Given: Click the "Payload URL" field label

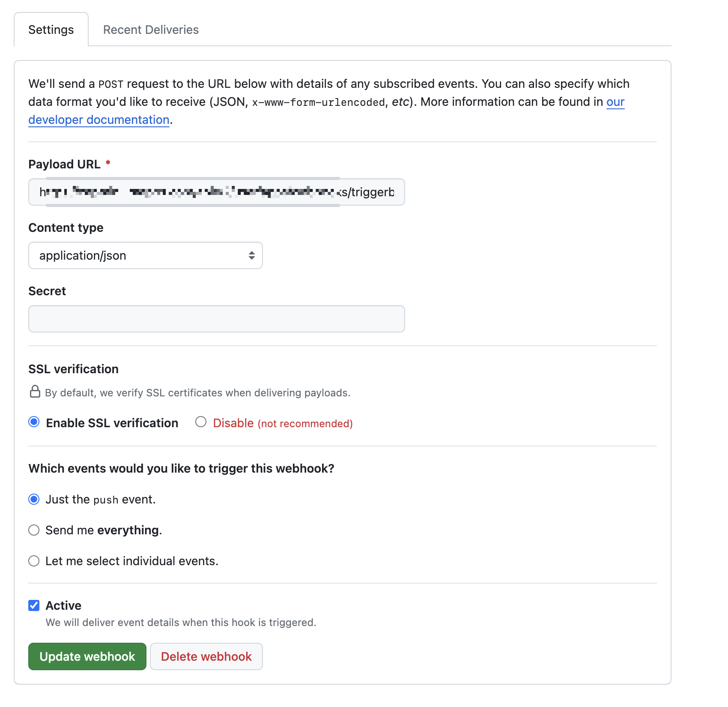Looking at the screenshot, I should [64, 165].
